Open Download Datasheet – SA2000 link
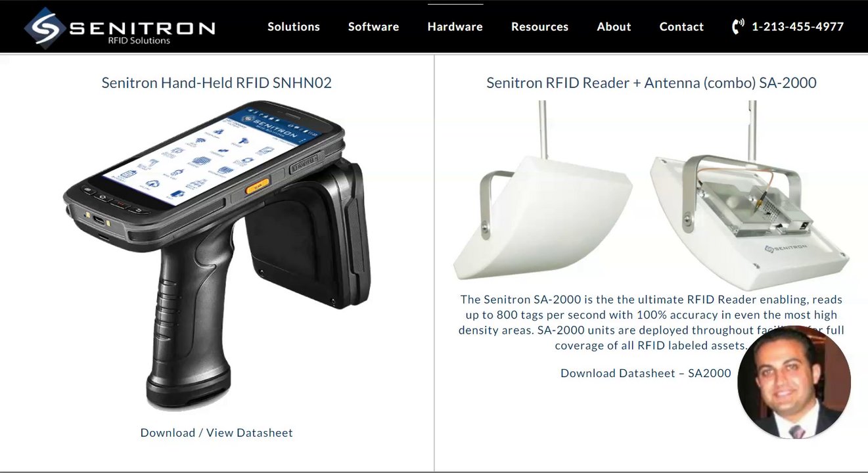Viewport: 868px width, 473px height. click(x=646, y=373)
